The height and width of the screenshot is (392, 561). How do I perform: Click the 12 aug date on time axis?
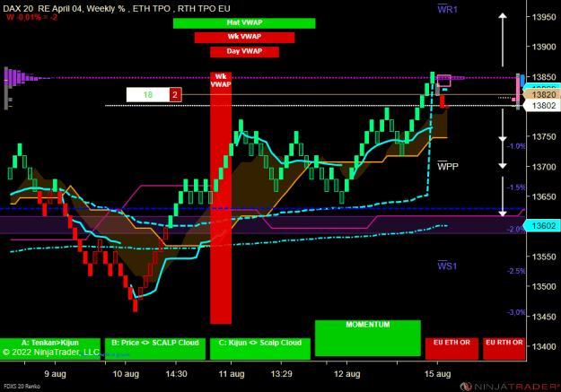347,374
